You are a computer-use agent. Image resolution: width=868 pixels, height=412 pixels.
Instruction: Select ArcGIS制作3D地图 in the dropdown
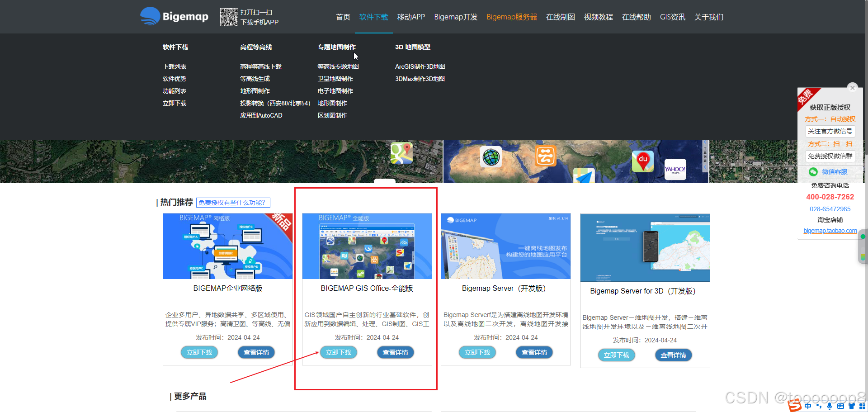(420, 66)
